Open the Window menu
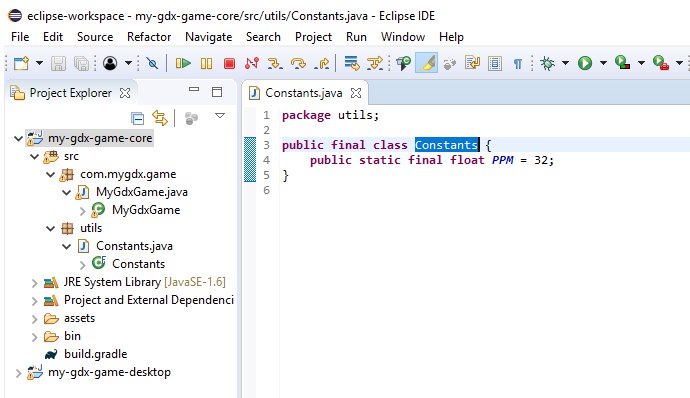 click(403, 37)
